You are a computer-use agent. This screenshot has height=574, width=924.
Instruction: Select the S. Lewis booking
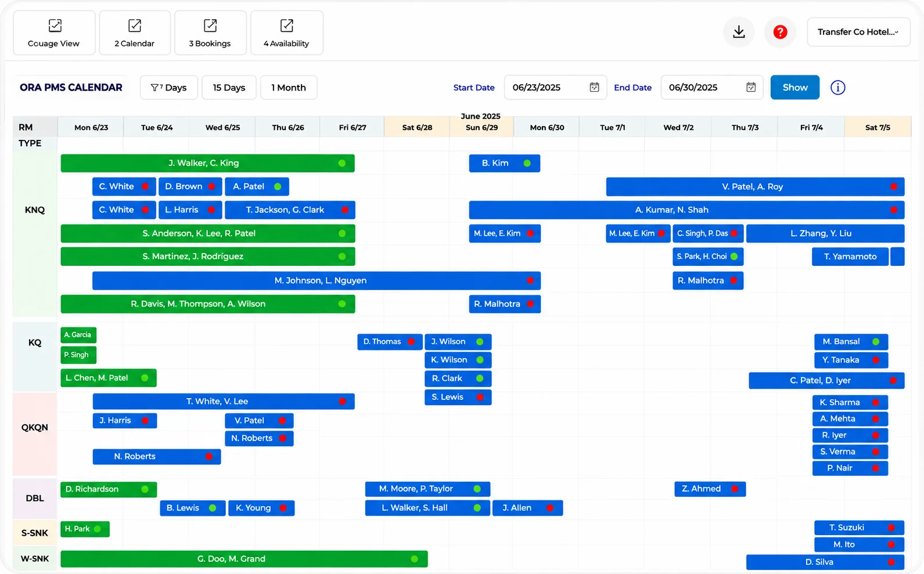coord(458,397)
